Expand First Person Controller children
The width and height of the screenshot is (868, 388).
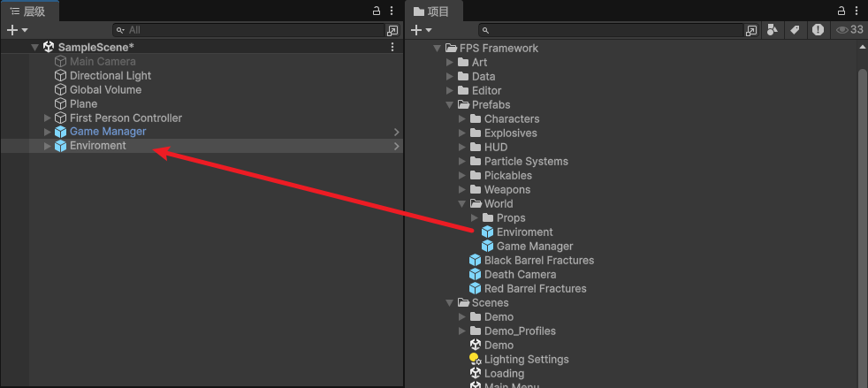pyautogui.click(x=47, y=118)
